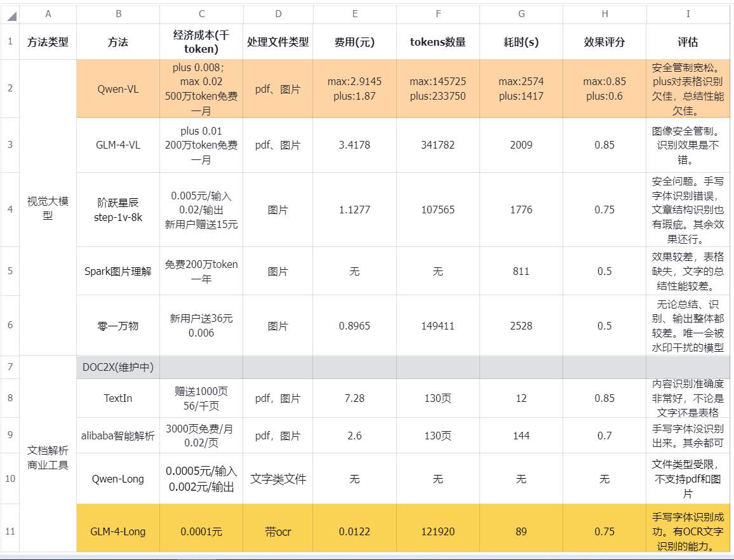Select the time cell 144

tap(521, 436)
